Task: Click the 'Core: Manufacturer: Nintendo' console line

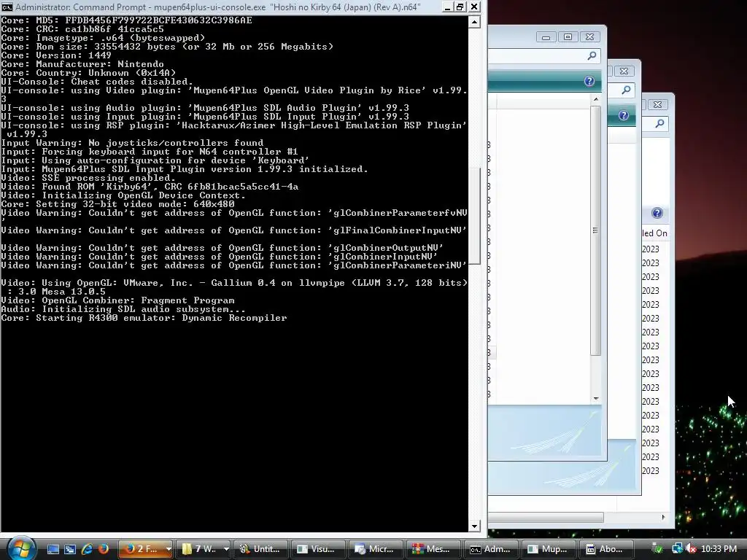Action: [x=82, y=64]
